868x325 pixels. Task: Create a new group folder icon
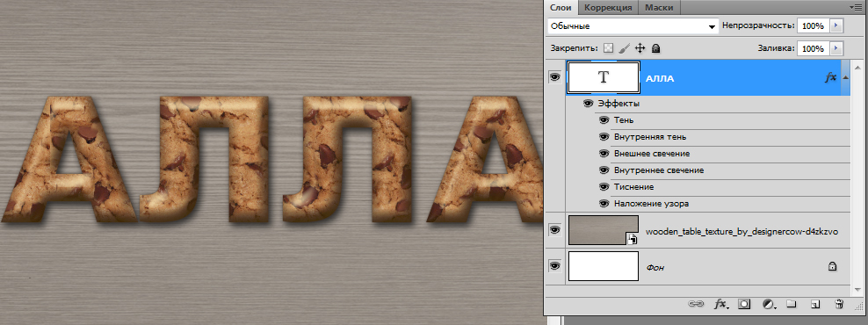(x=791, y=303)
